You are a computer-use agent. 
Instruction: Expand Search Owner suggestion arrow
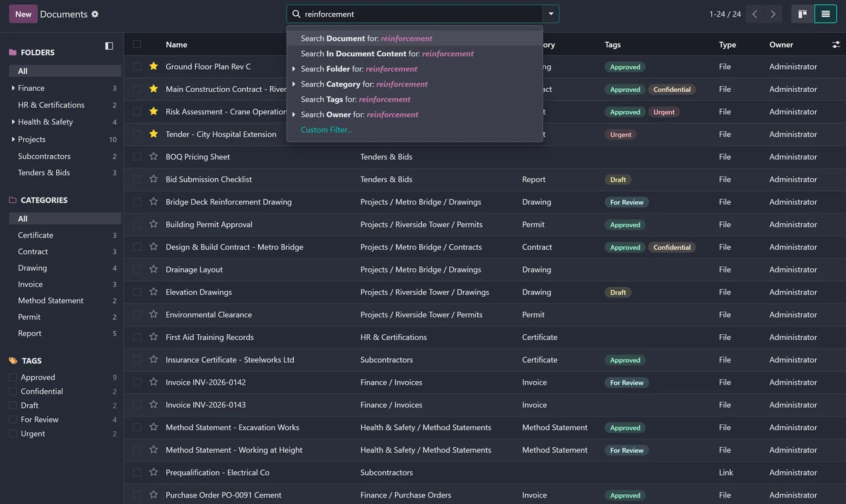tap(294, 114)
